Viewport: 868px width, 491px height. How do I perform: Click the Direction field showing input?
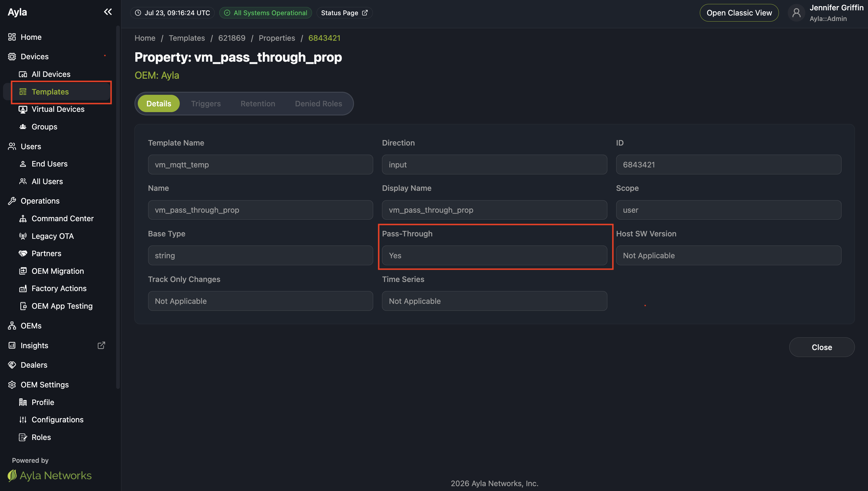tap(495, 165)
